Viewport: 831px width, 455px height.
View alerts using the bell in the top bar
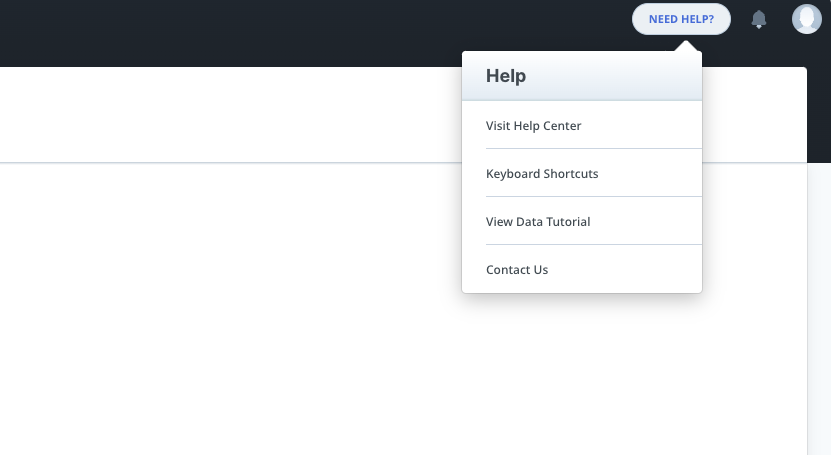coord(759,19)
